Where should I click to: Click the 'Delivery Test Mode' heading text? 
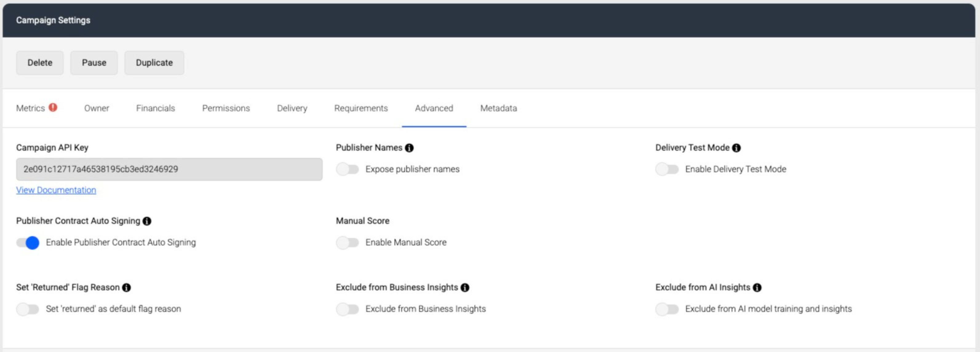coord(692,148)
